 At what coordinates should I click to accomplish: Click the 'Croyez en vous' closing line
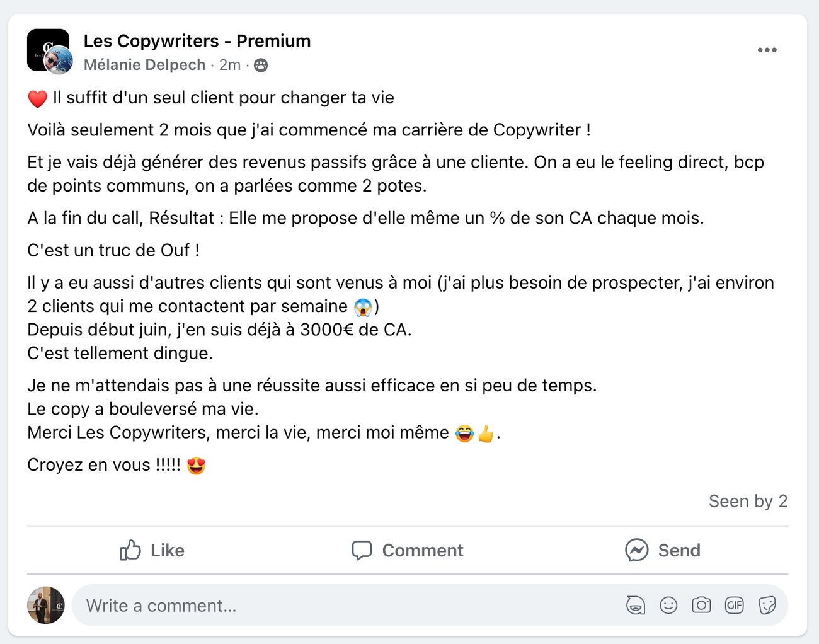tap(104, 465)
